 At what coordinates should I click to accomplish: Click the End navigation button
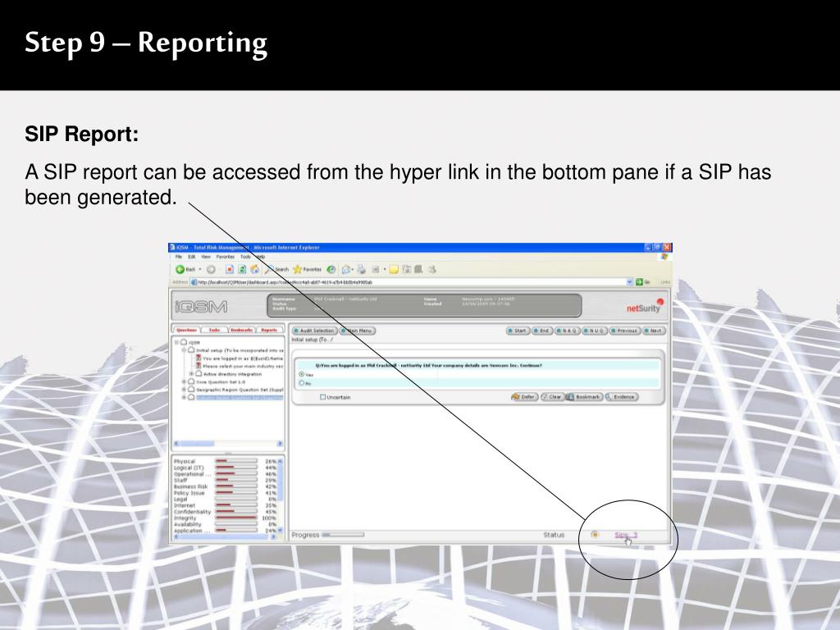(x=542, y=331)
